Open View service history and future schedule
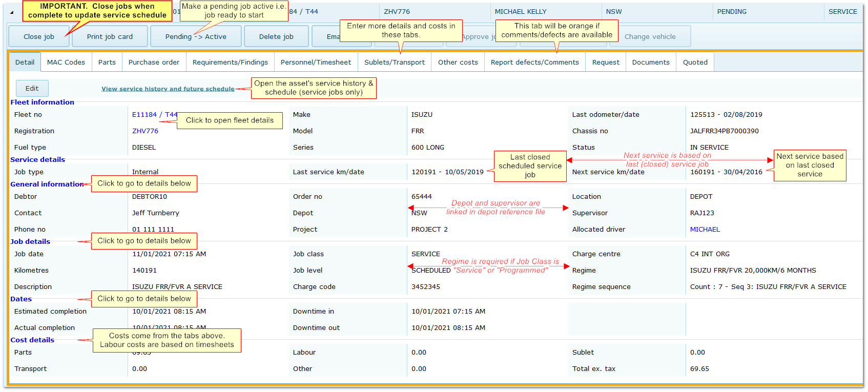The image size is (868, 392). (x=168, y=89)
